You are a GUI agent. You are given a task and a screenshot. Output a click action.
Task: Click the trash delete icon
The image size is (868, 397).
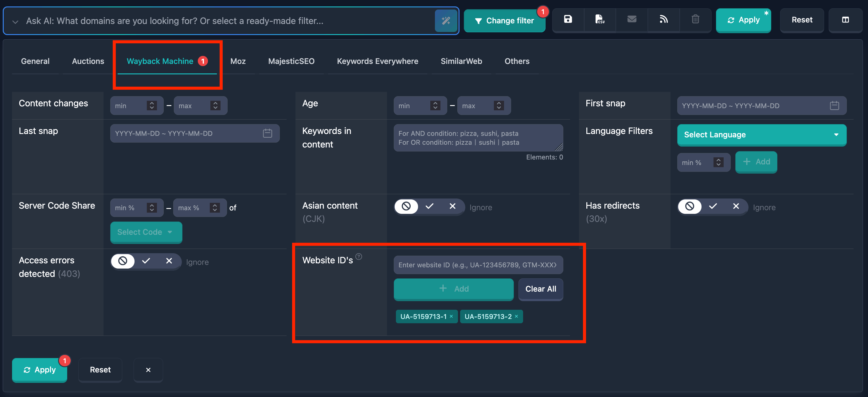(x=695, y=20)
